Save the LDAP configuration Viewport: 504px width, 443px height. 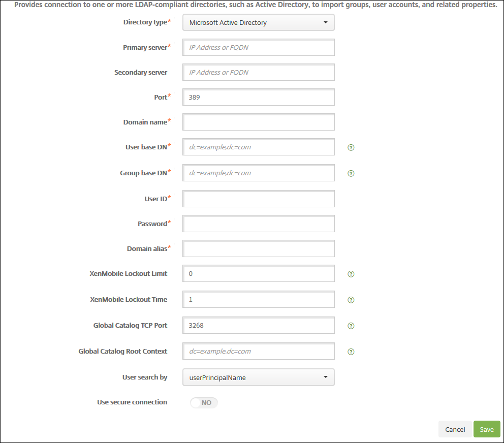pos(486,429)
